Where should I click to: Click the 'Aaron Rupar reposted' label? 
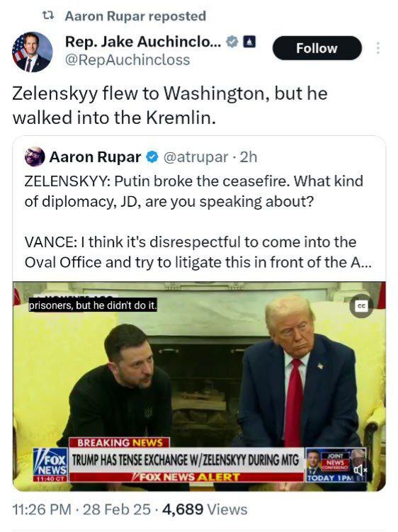click(x=135, y=16)
